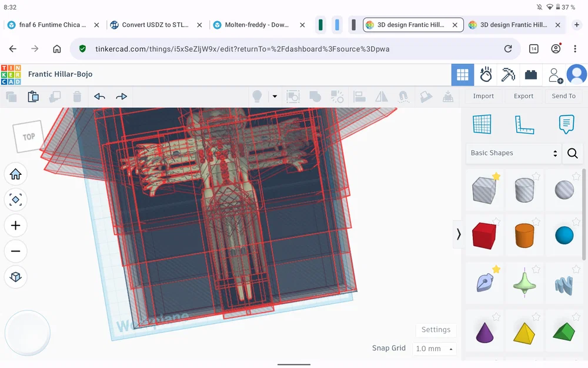Reload the page in browser

pyautogui.click(x=508, y=49)
